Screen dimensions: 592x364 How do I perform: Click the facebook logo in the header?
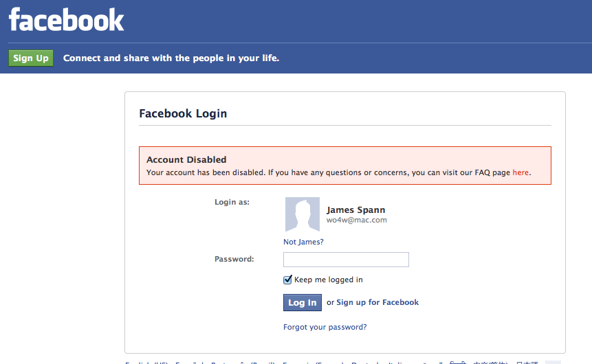pos(67,20)
